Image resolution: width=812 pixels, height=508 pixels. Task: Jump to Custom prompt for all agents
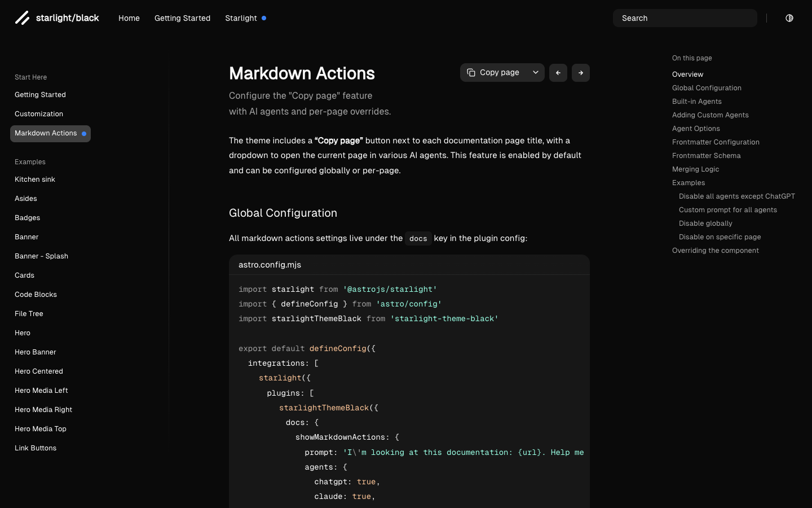[728, 210]
